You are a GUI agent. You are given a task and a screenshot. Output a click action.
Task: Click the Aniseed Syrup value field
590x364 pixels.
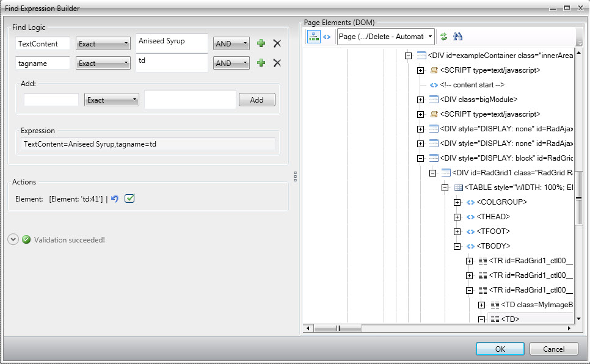(x=172, y=42)
